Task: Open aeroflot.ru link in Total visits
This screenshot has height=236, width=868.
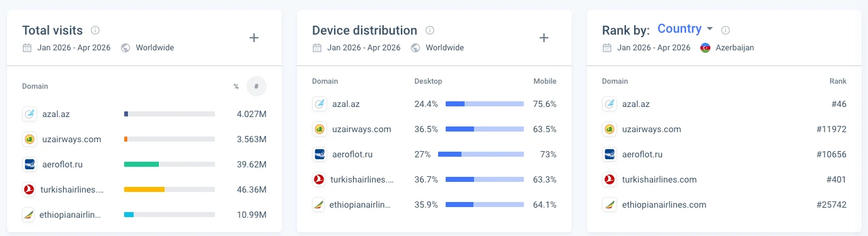Action: pyautogui.click(x=62, y=164)
